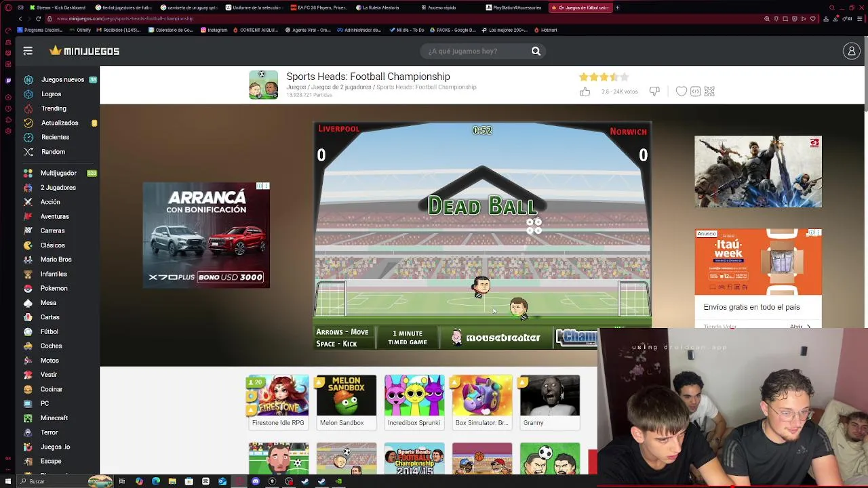Open the 2 Jugadores category
The image size is (868, 488).
[58, 187]
